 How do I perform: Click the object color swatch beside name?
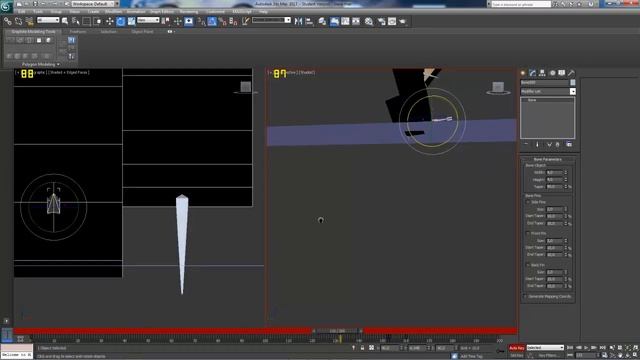click(x=573, y=82)
